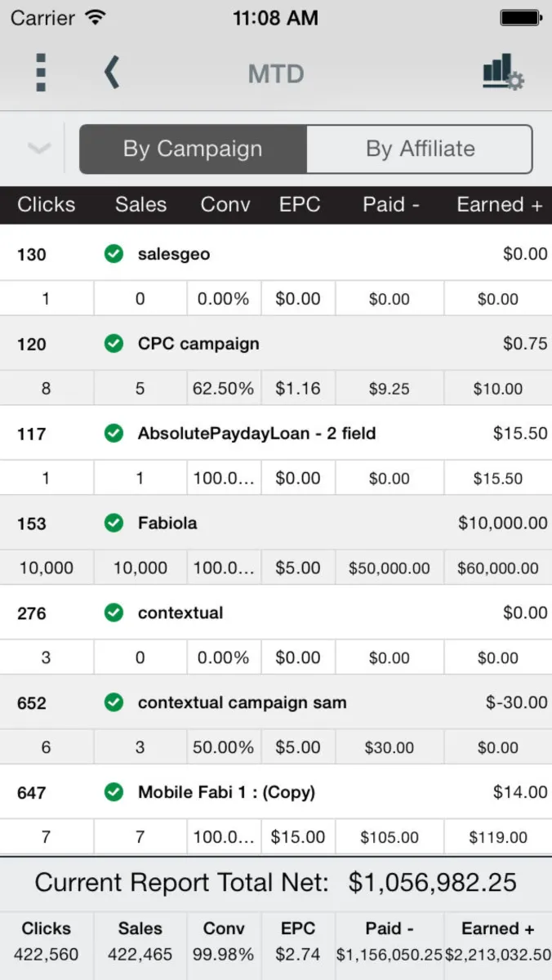Tap the back arrow icon
The width and height of the screenshot is (552, 980).
(x=112, y=73)
